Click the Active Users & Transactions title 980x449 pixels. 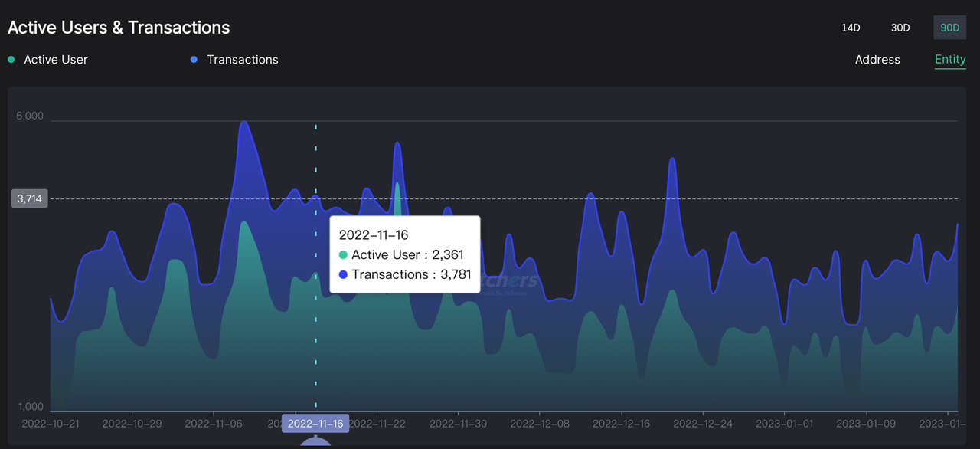(119, 28)
